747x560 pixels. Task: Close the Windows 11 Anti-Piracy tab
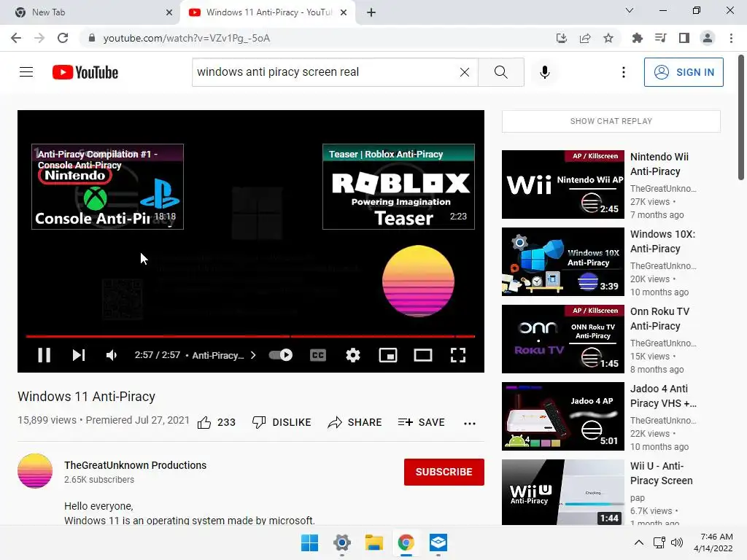(344, 12)
